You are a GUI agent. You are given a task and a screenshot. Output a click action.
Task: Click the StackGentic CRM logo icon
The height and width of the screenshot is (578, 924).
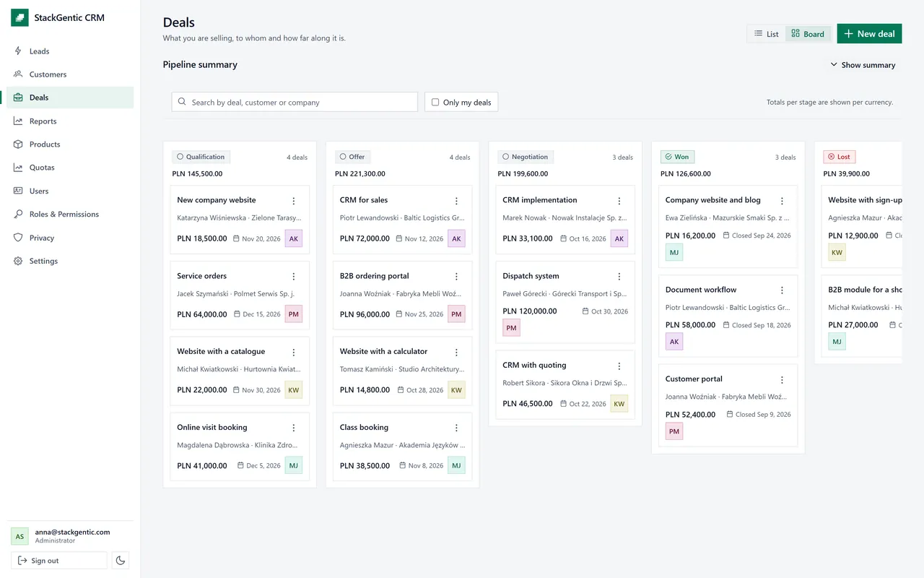tap(19, 17)
